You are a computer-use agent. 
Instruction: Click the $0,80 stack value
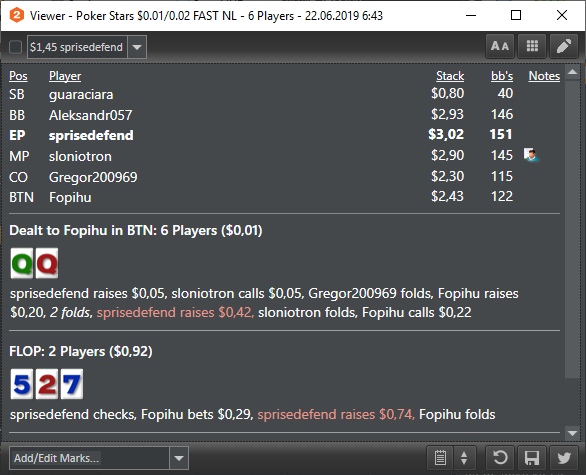pos(447,93)
